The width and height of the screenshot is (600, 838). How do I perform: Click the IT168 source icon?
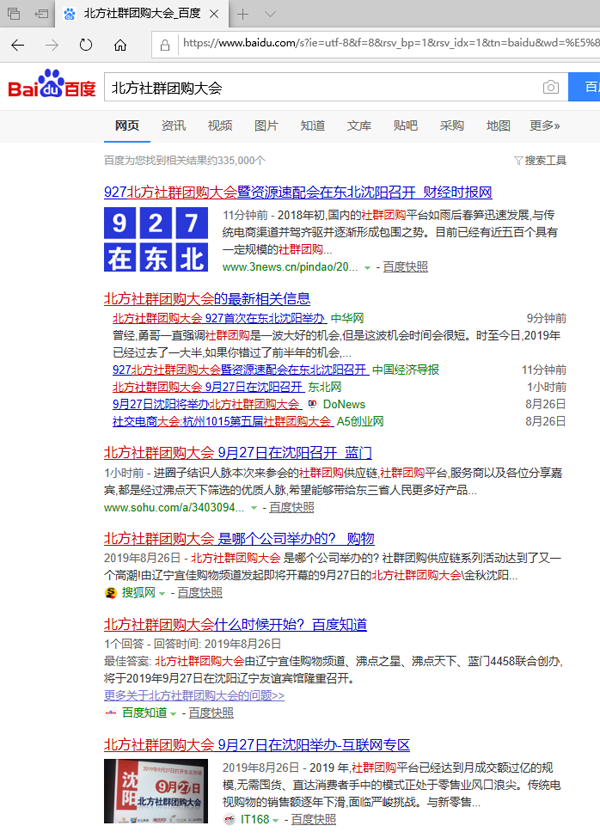click(x=229, y=819)
